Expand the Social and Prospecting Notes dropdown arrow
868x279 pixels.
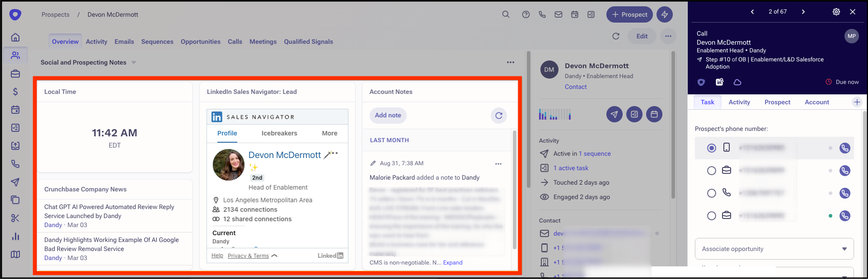[x=134, y=63]
